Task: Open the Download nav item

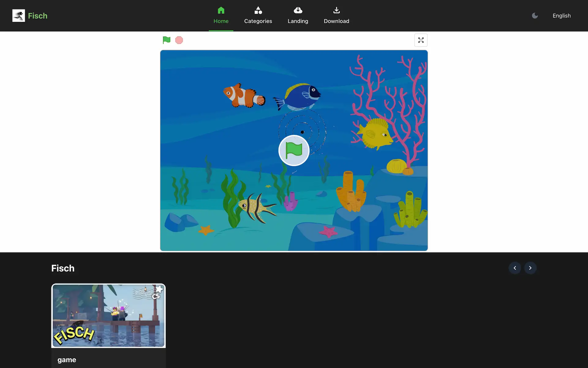Action: [x=336, y=16]
